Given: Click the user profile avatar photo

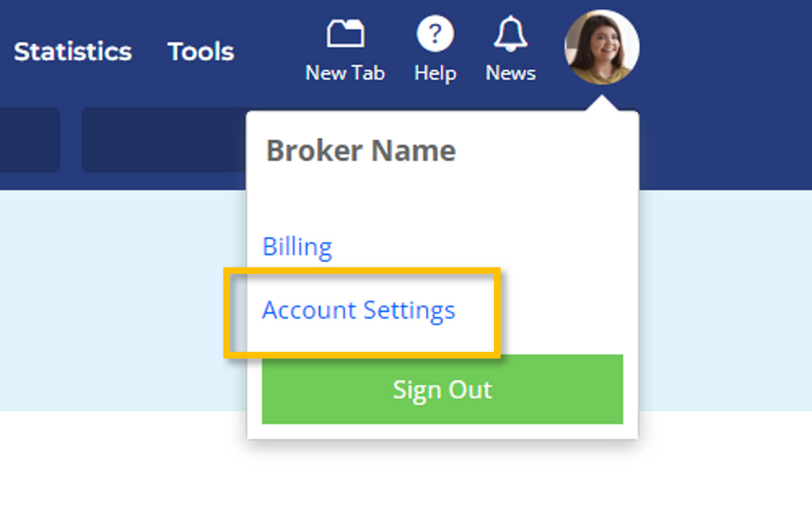Looking at the screenshot, I should click(601, 47).
